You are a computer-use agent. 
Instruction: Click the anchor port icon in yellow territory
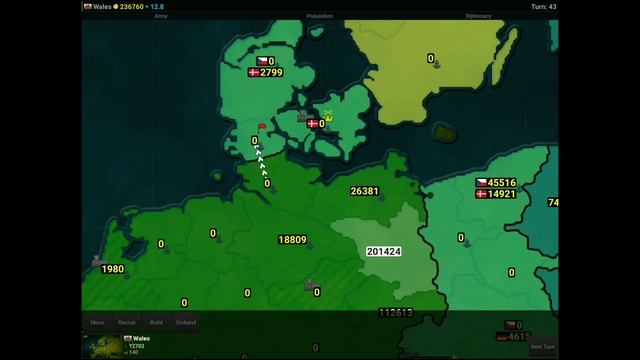click(x=437, y=64)
